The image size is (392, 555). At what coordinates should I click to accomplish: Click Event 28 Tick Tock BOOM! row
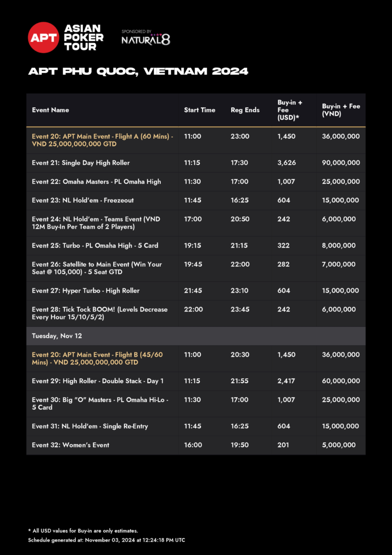pos(100,313)
